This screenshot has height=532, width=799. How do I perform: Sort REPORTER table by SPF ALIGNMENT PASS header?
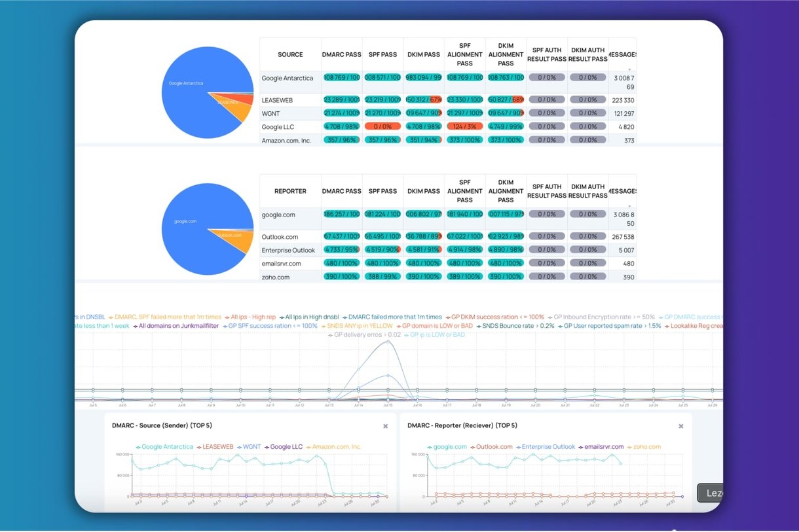pyautogui.click(x=465, y=191)
